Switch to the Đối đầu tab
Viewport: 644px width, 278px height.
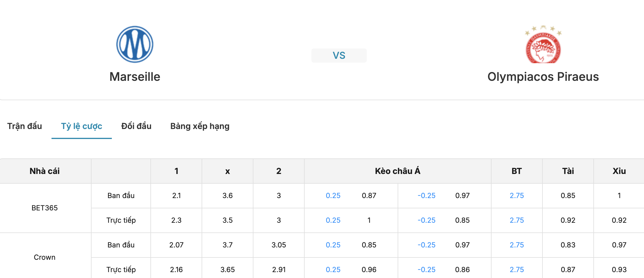pos(136,126)
